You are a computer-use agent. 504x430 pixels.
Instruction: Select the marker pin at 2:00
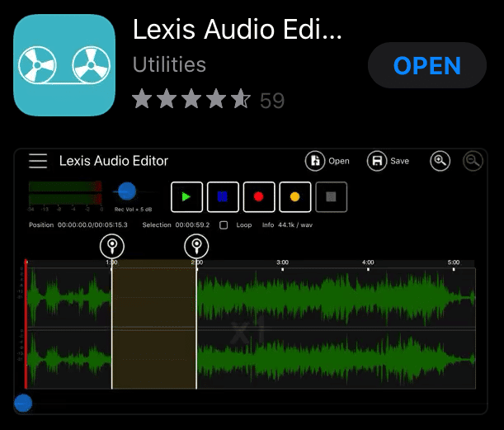click(196, 246)
